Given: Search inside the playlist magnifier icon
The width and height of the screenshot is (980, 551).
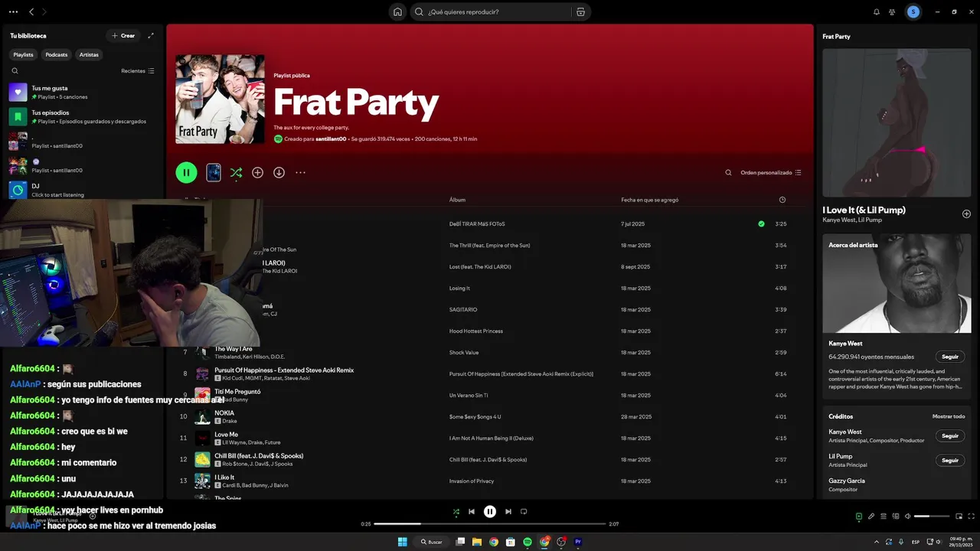Looking at the screenshot, I should tap(728, 172).
